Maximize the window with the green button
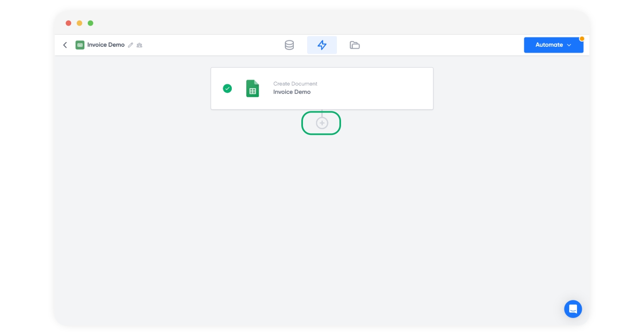This screenshot has height=336, width=644. (91, 23)
